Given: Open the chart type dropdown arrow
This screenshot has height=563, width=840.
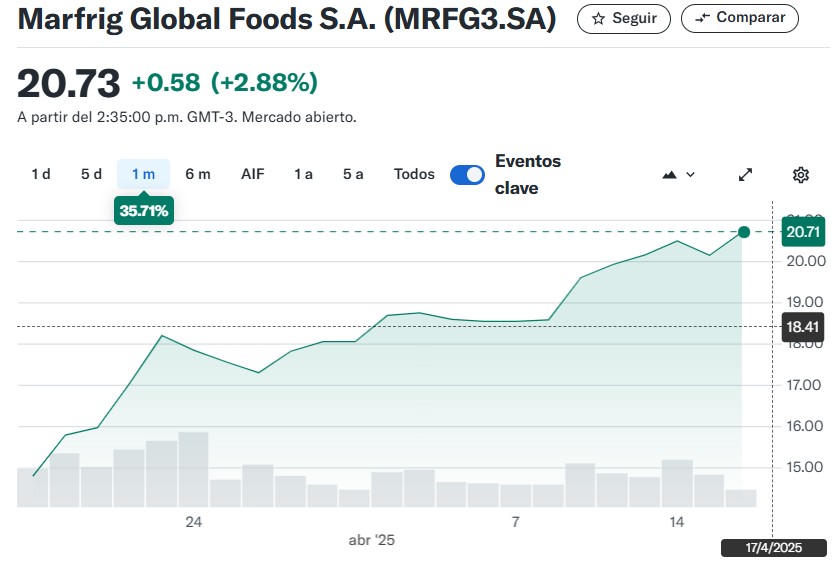Looking at the screenshot, I should (x=690, y=175).
